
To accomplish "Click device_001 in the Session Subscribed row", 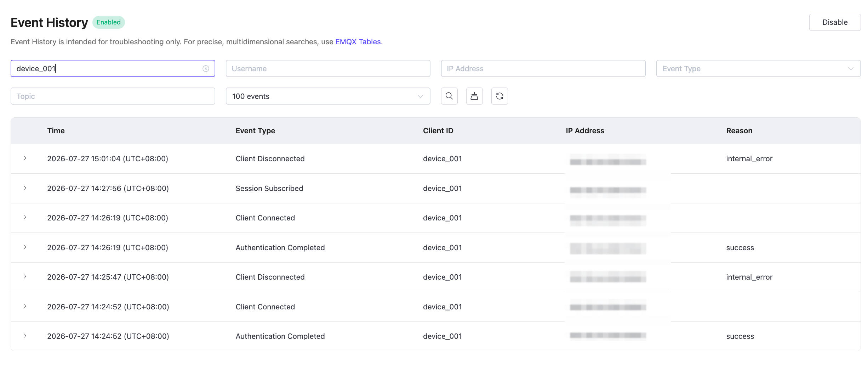I will click(x=442, y=189).
